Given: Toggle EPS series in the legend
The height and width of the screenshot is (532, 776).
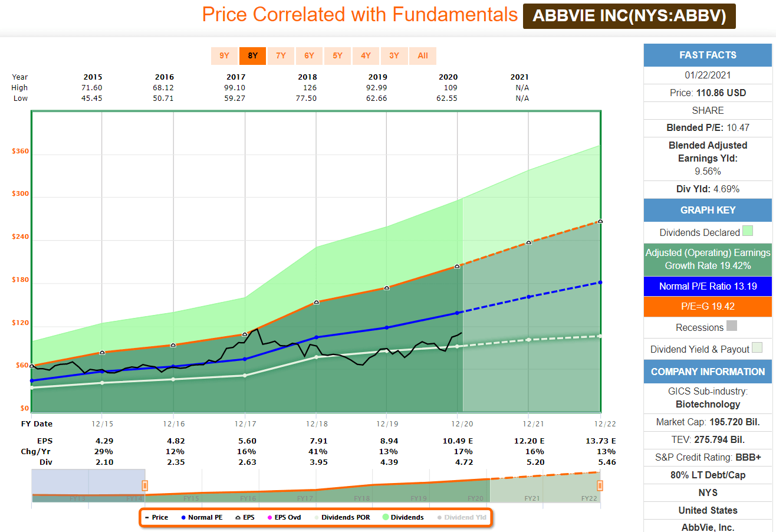Looking at the screenshot, I should point(244,517).
